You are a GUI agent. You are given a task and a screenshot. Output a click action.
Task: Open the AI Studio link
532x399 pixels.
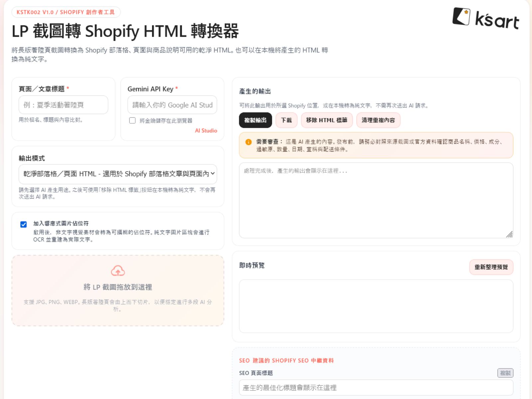coord(206,131)
